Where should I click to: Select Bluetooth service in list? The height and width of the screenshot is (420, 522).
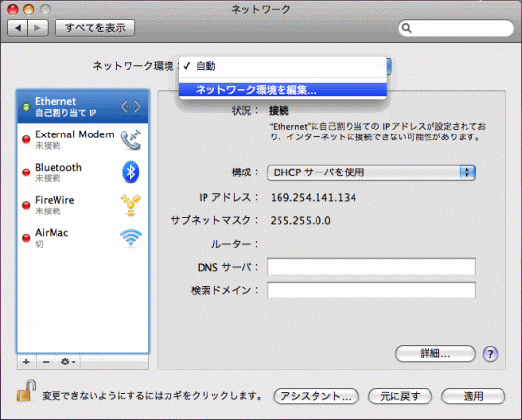(83, 172)
